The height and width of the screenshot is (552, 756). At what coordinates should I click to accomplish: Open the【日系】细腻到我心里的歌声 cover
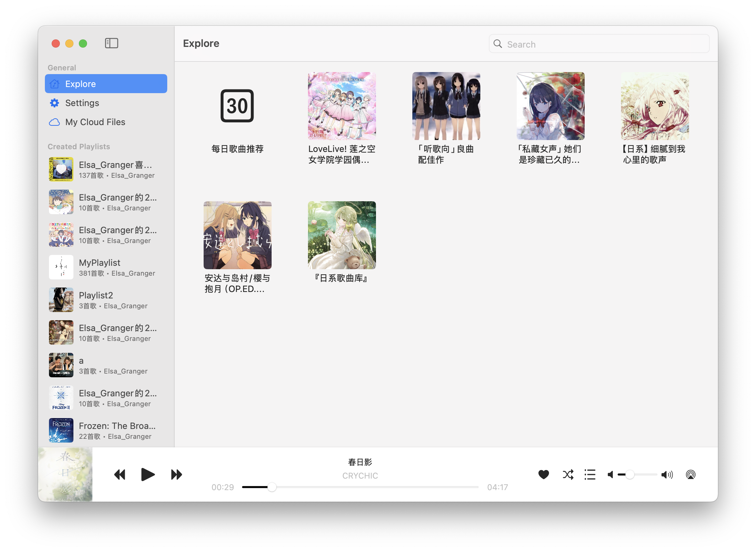tap(655, 106)
